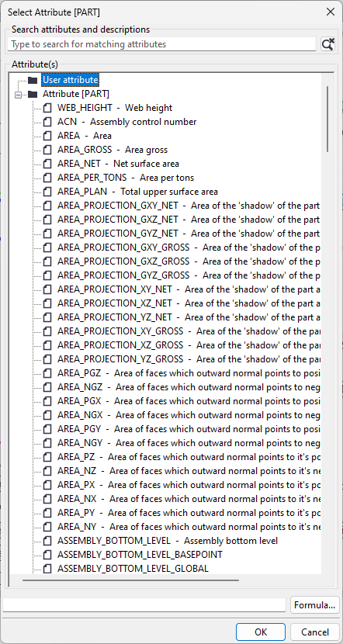This screenshot has height=644, width=343.
Task: Click the document icon next to AREA_NET
Action: point(47,164)
